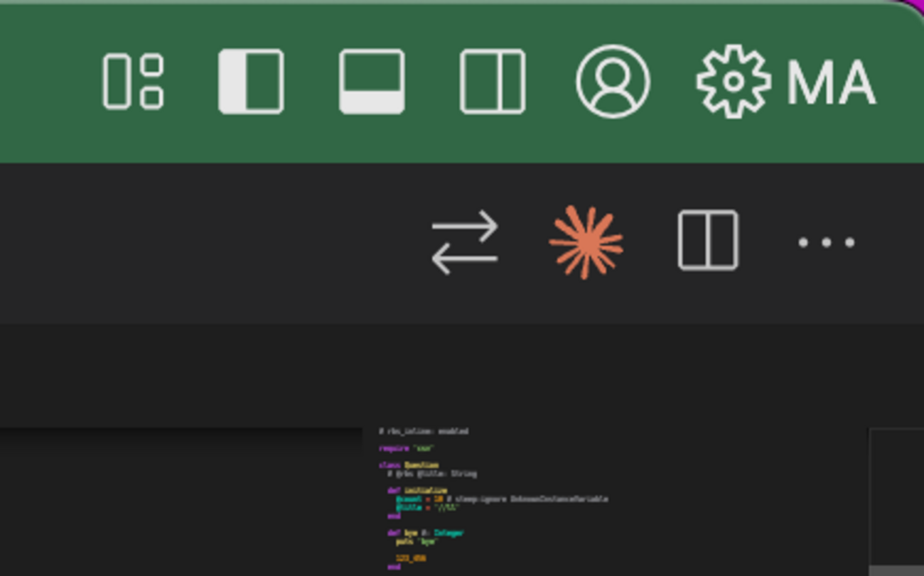Click the class Question definition
The height and width of the screenshot is (576, 924).
click(419, 465)
